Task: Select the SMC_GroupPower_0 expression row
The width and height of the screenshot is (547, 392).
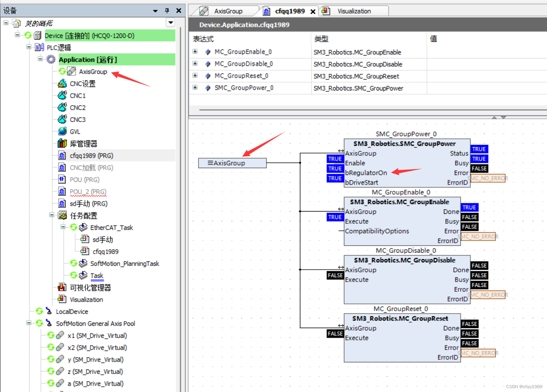Action: coord(243,88)
